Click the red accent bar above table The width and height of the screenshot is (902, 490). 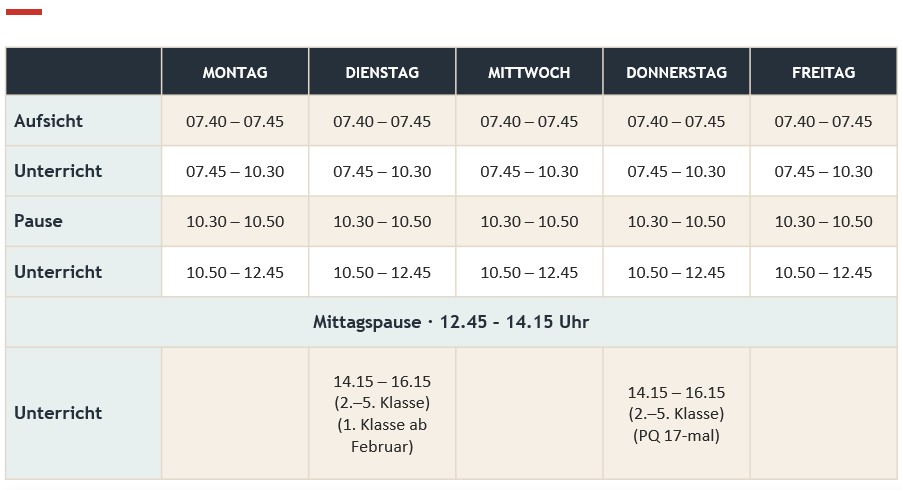(x=24, y=12)
